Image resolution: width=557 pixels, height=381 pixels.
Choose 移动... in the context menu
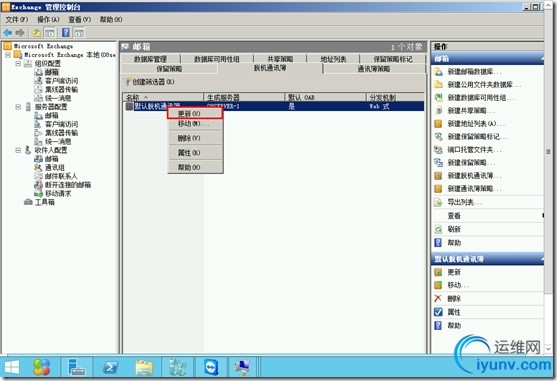pyautogui.click(x=195, y=124)
